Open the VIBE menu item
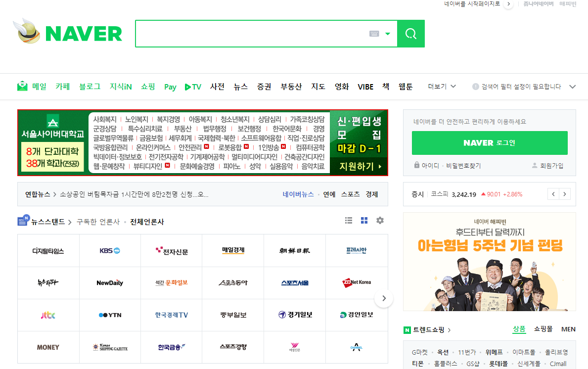 click(365, 87)
